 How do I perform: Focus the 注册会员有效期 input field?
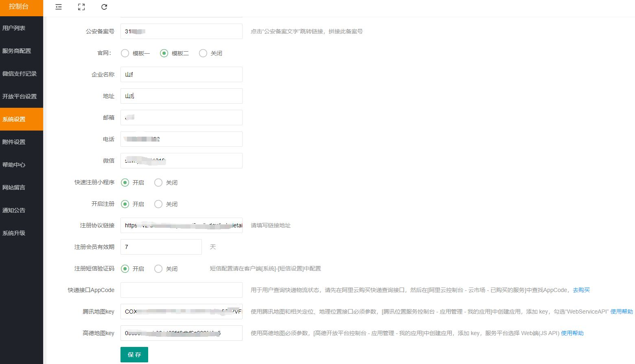pos(161,247)
